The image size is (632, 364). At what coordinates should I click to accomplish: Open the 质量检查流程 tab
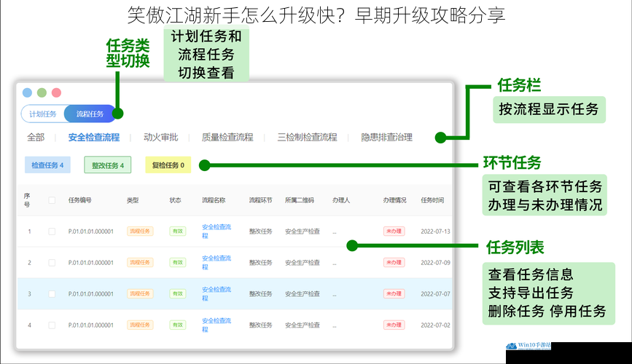click(227, 138)
